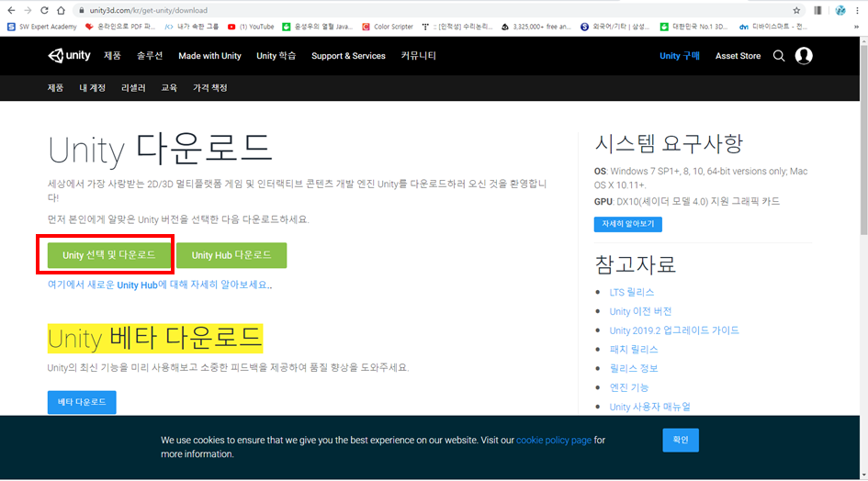This screenshot has height=481, width=868.
Task: Open the 외국어/기타 bookmark
Action: coord(615,26)
